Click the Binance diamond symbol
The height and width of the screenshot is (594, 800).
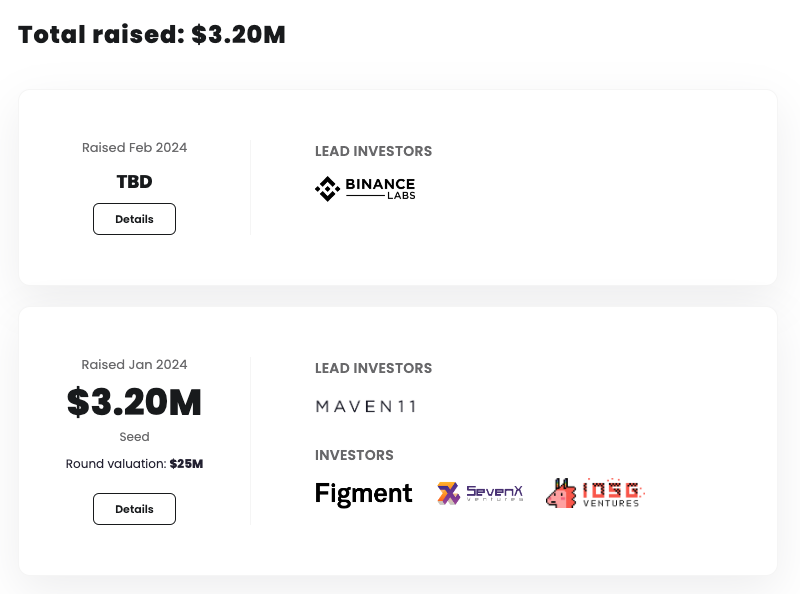coord(328,188)
